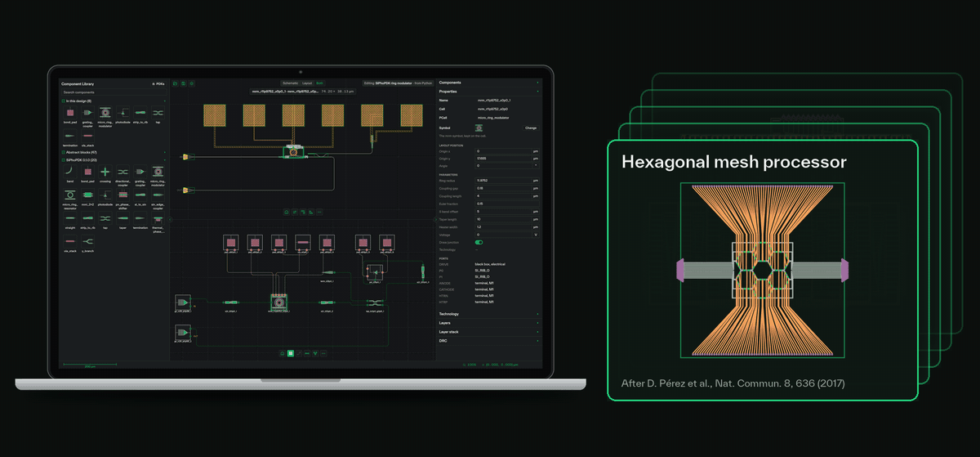Viewport: 980px width, 457px height.
Task: Switch to the Schematic view tab
Action: 290,83
